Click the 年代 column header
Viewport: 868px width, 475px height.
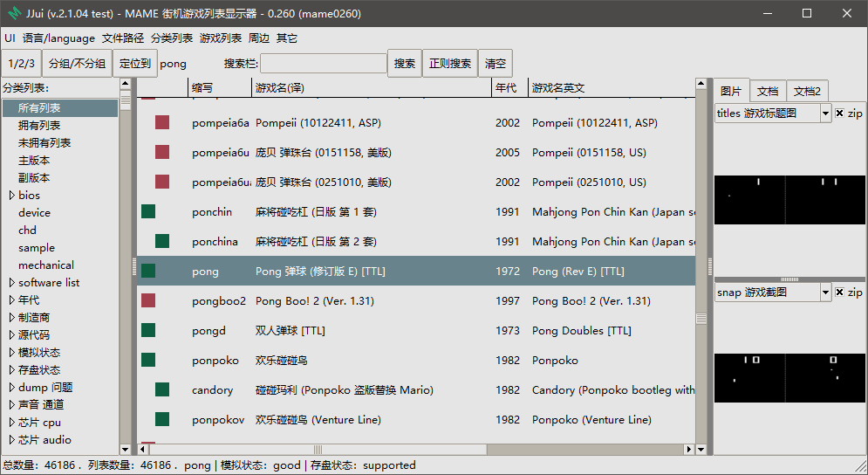(509, 87)
